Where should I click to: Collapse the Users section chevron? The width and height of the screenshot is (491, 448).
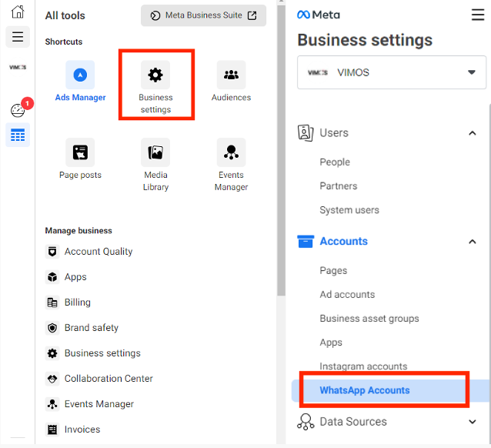click(473, 133)
